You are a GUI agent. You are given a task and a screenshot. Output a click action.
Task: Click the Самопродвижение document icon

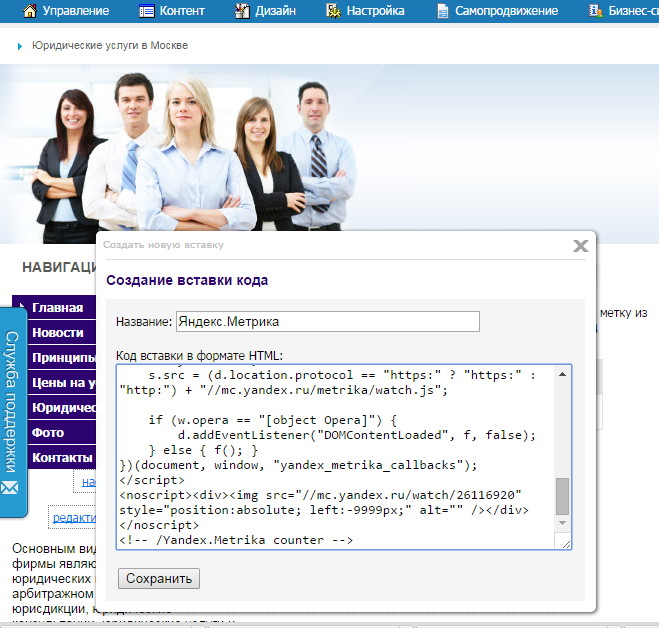443,11
